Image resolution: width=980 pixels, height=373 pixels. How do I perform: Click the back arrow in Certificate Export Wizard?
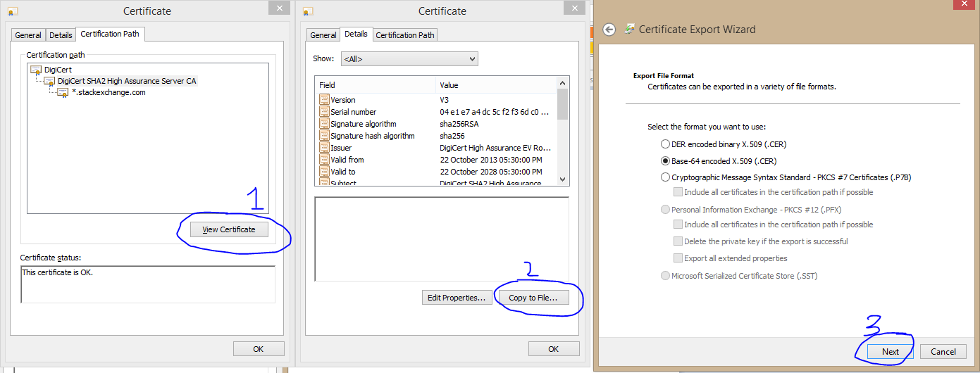[x=609, y=30]
